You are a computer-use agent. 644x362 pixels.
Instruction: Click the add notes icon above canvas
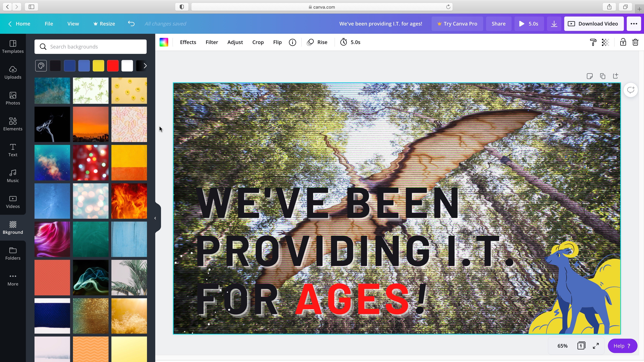pos(590,76)
